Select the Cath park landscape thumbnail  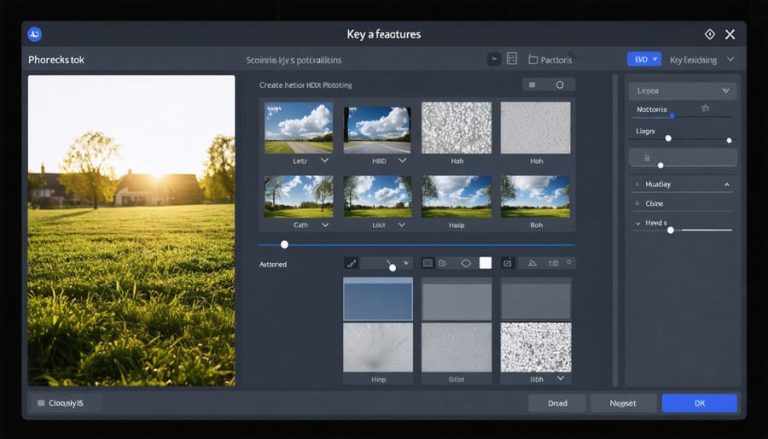point(299,196)
